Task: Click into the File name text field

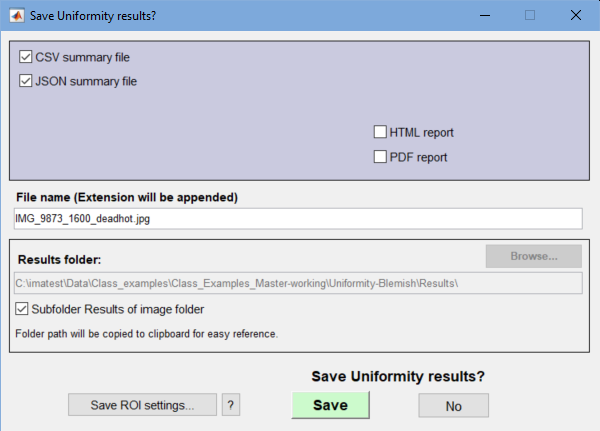Action: pos(298,219)
